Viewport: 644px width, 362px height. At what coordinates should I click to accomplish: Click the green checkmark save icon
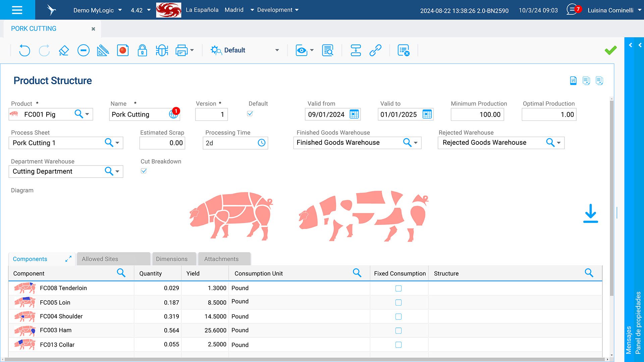point(610,50)
